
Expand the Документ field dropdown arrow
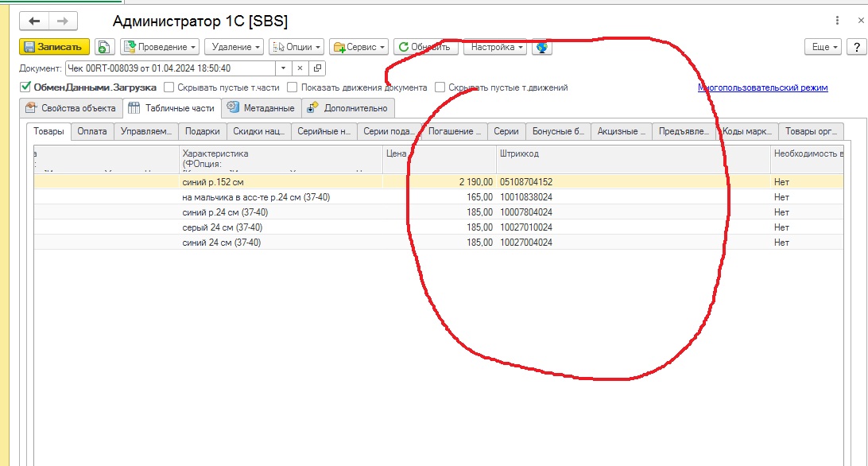283,68
